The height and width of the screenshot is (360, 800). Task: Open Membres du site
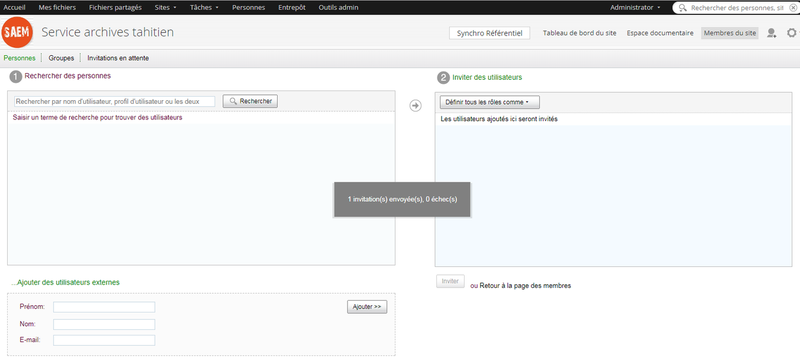point(730,33)
